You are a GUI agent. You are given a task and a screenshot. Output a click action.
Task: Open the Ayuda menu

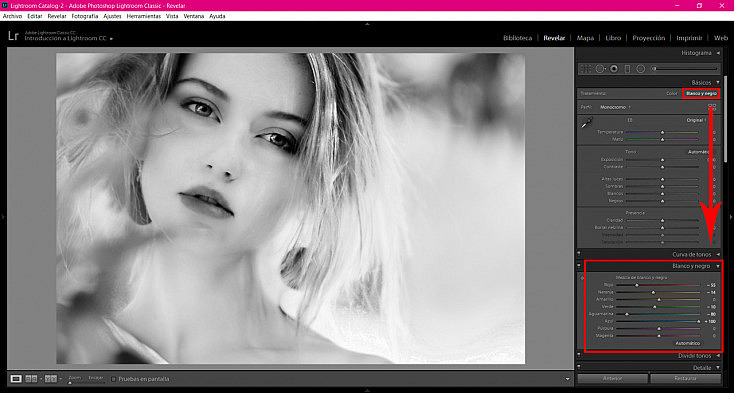click(x=217, y=16)
